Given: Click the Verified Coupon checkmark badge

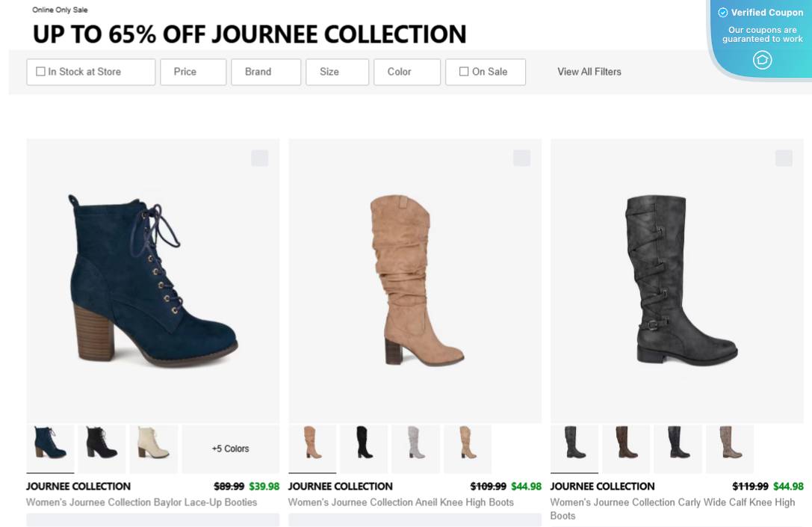Looking at the screenshot, I should [722, 13].
